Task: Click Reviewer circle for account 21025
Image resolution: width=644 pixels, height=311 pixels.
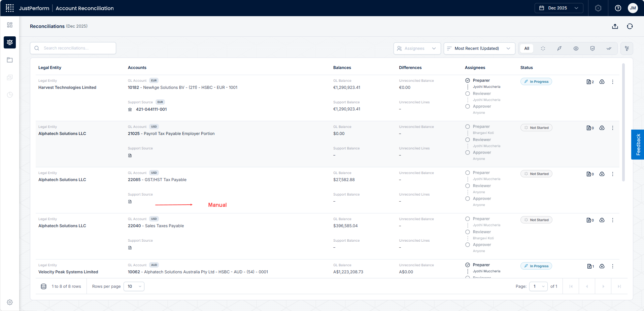Action: pos(468,140)
